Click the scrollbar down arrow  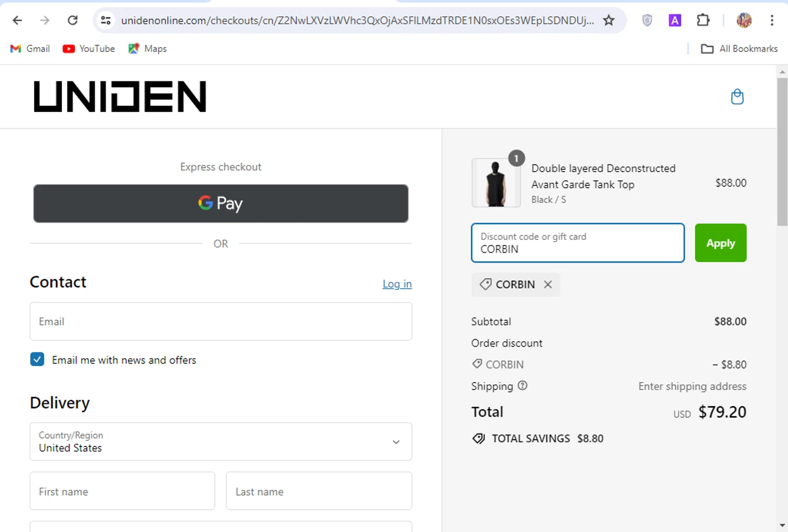pos(782,525)
